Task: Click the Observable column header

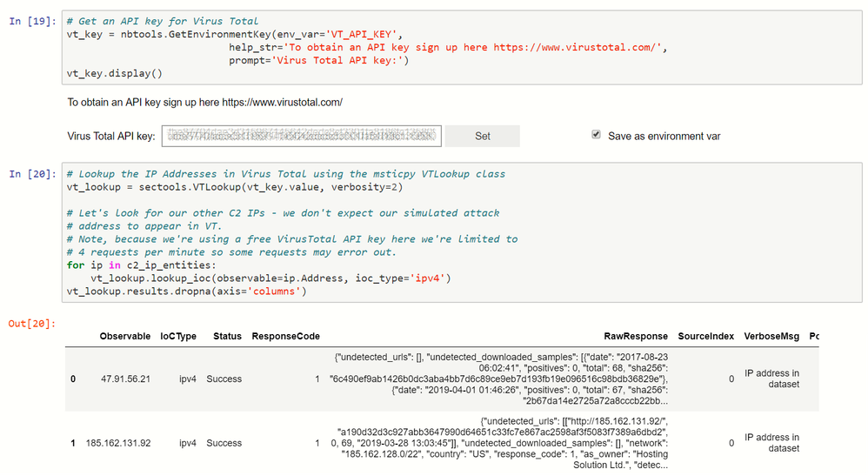Action: (x=125, y=336)
